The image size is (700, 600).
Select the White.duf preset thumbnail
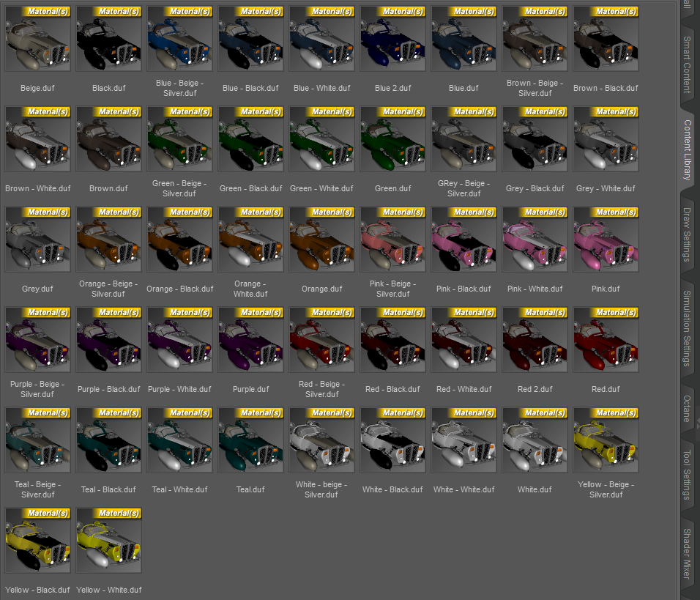(535, 440)
